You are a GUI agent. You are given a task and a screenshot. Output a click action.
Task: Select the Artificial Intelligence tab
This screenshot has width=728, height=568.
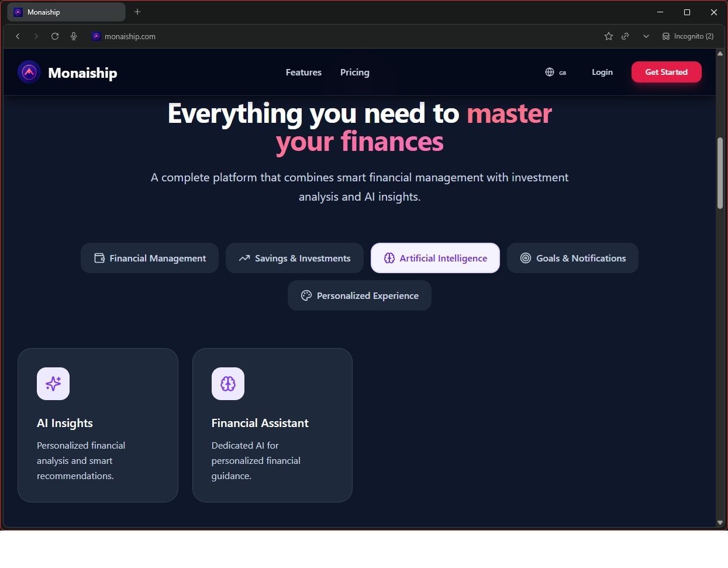(x=435, y=258)
